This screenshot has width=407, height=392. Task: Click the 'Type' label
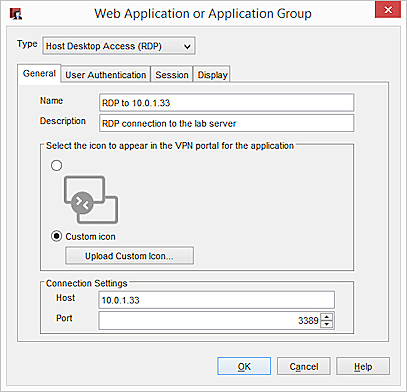[x=27, y=44]
